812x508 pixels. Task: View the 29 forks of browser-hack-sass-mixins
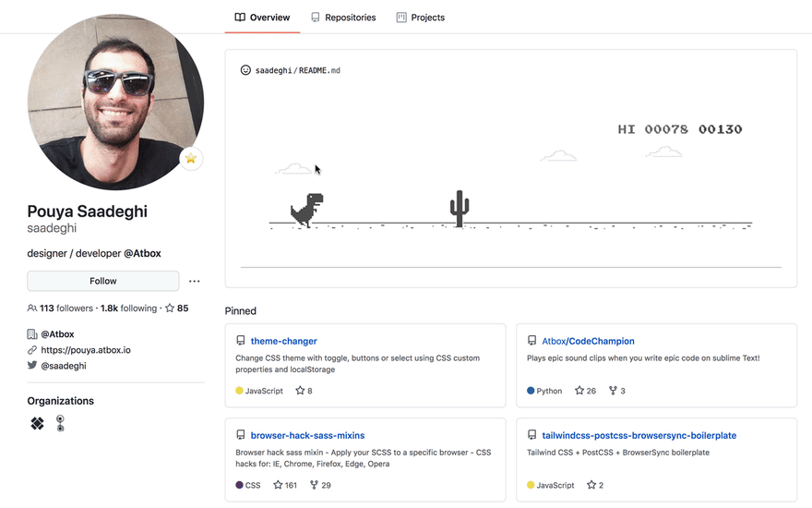[x=320, y=485]
